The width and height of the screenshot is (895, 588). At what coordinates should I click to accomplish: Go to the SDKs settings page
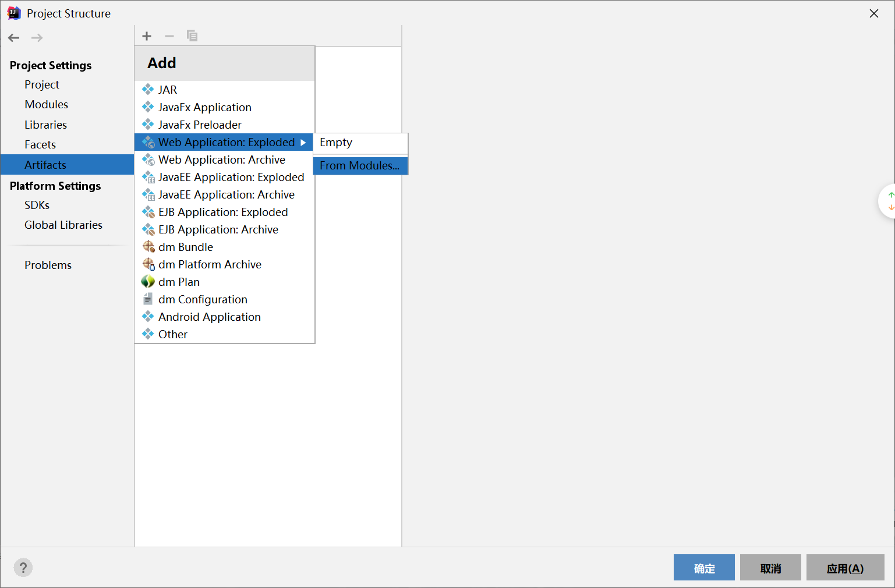37,206
